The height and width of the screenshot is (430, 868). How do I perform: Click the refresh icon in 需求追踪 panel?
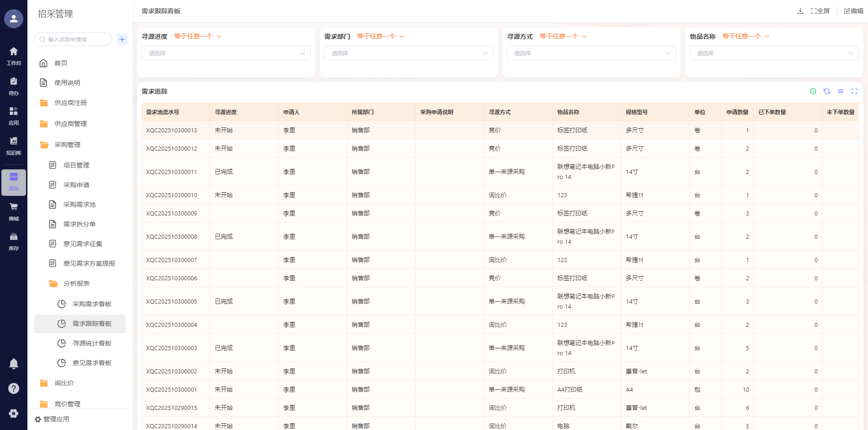click(827, 91)
